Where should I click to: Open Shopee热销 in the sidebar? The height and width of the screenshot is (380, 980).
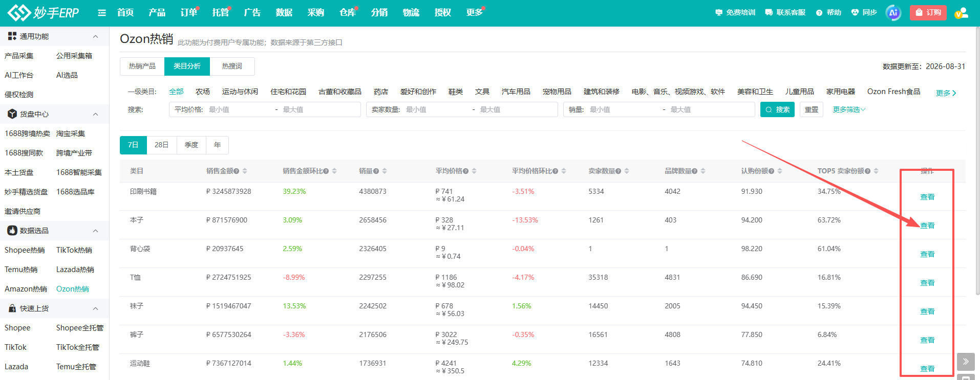pos(25,250)
